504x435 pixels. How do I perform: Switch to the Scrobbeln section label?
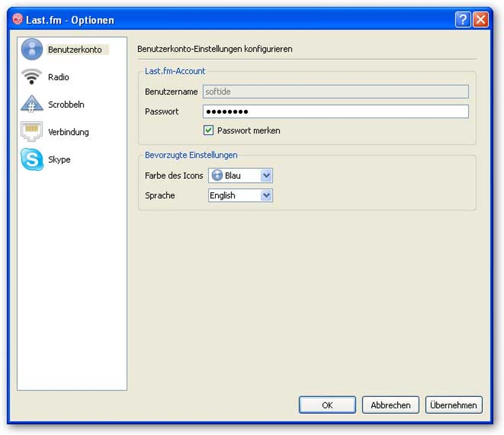click(66, 104)
